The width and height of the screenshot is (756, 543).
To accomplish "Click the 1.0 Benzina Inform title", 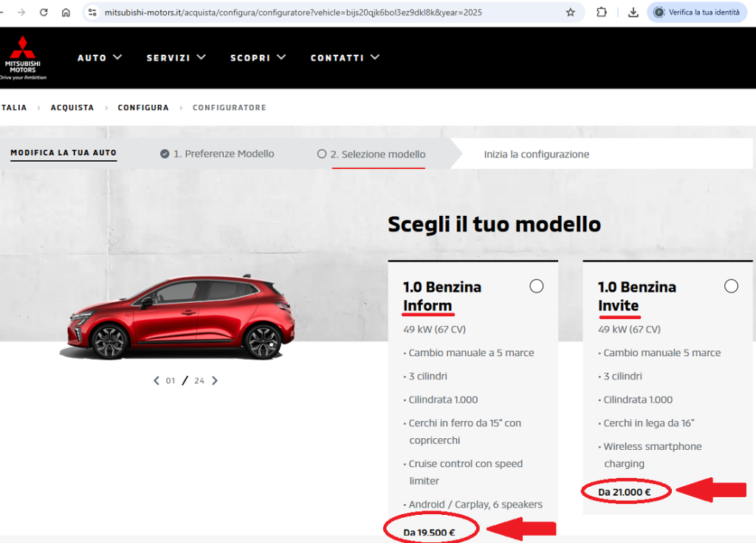I will (442, 296).
